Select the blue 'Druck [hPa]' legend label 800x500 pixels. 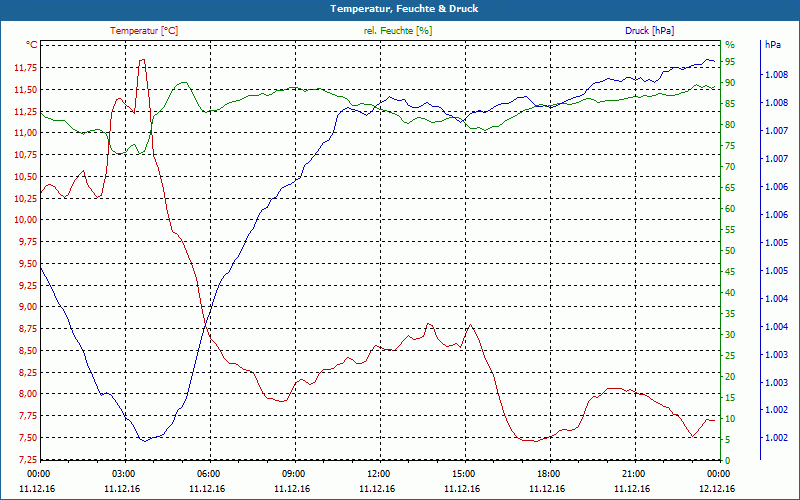pyautogui.click(x=649, y=31)
